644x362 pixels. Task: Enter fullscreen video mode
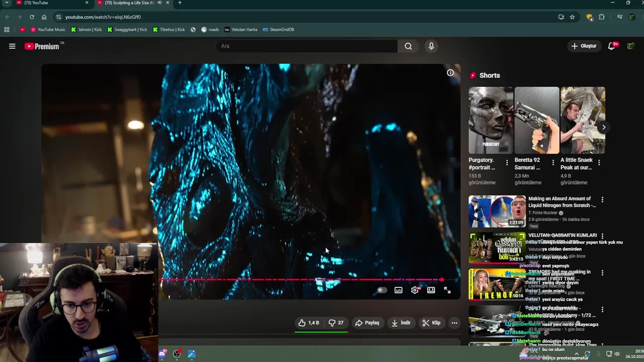(447, 290)
